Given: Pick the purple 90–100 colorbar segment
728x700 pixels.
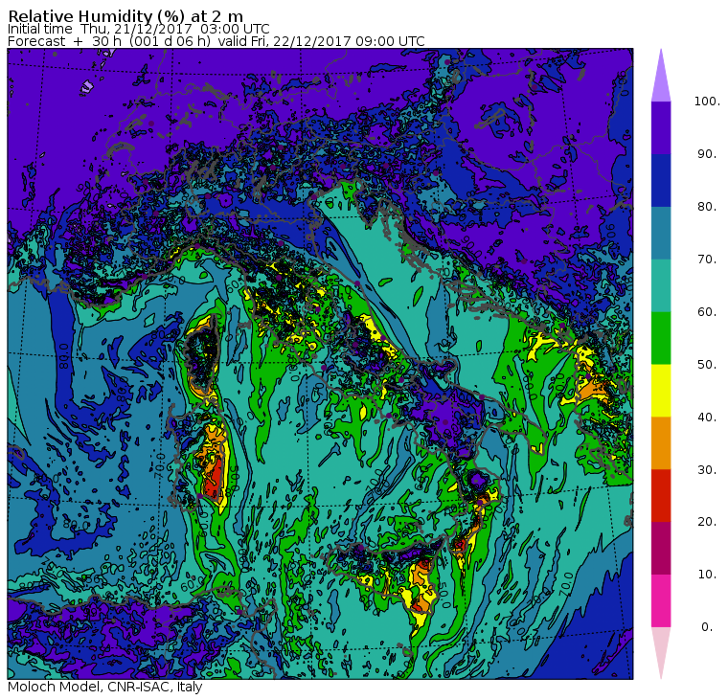Looking at the screenshot, I should tap(661, 127).
